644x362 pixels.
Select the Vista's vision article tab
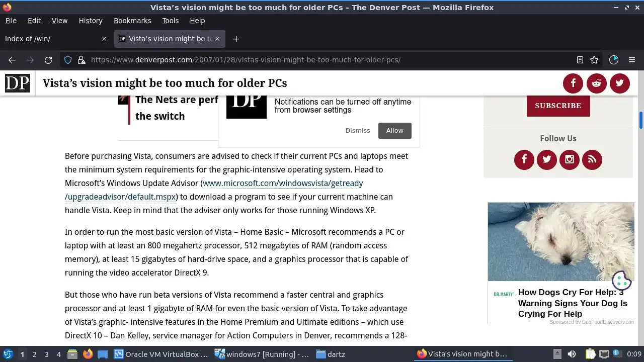(x=170, y=39)
